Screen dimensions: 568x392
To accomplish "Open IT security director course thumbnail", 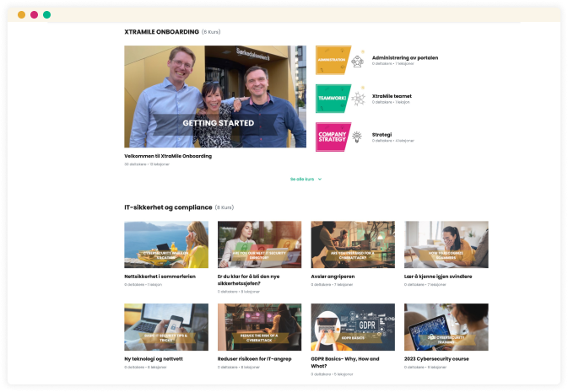I will [x=259, y=244].
